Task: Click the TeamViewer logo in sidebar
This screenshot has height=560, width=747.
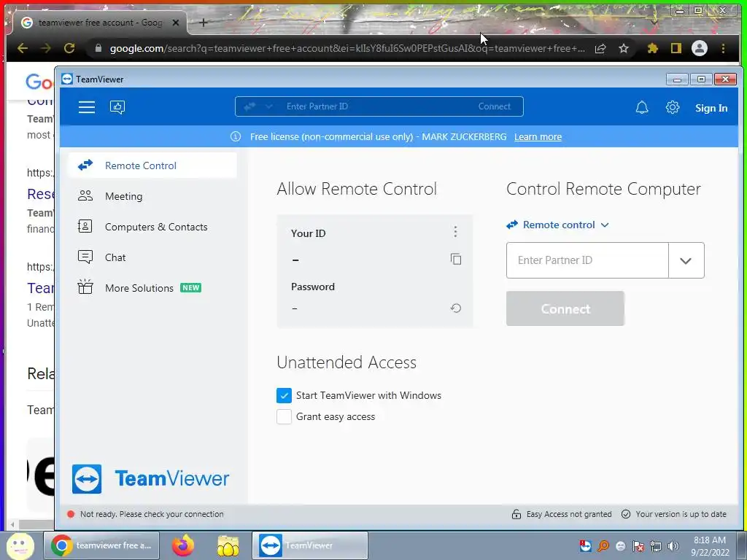Action: [x=150, y=478]
